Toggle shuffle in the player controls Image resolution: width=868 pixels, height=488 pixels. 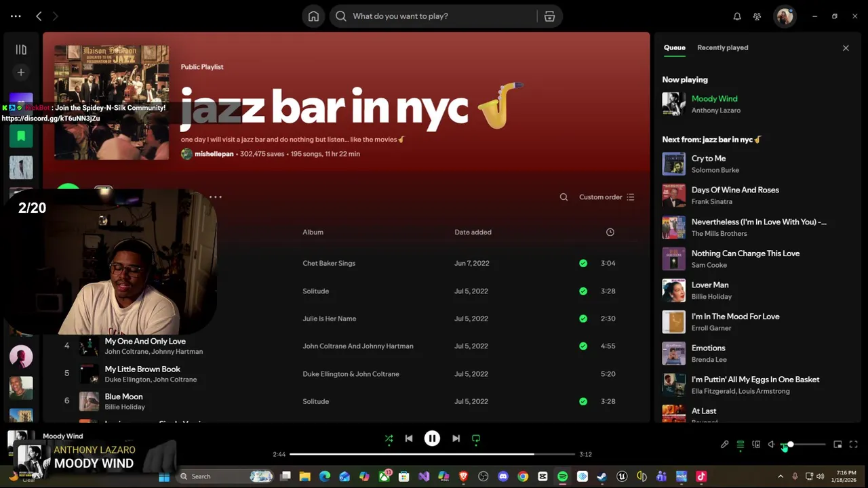[x=389, y=439]
